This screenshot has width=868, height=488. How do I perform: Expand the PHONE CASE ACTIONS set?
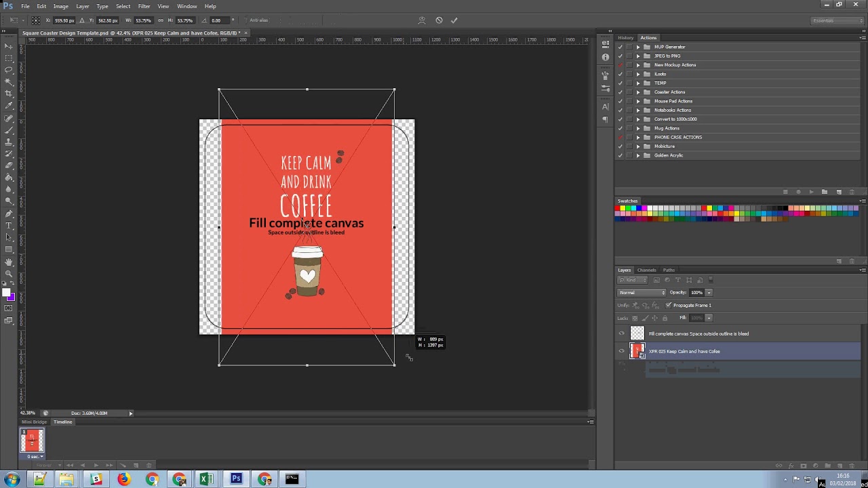638,137
